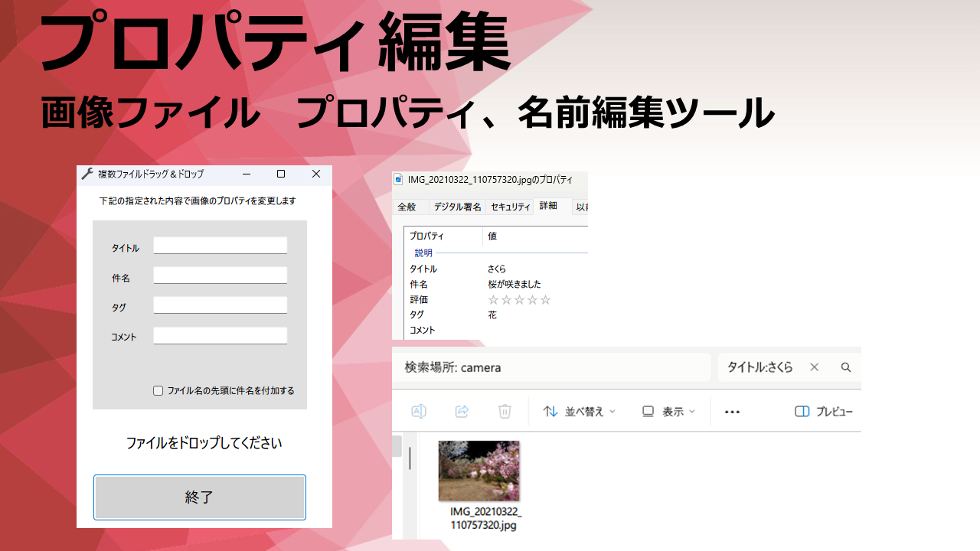Focus the 件名 text field
Viewport: 980px width, 551px height.
click(220, 275)
